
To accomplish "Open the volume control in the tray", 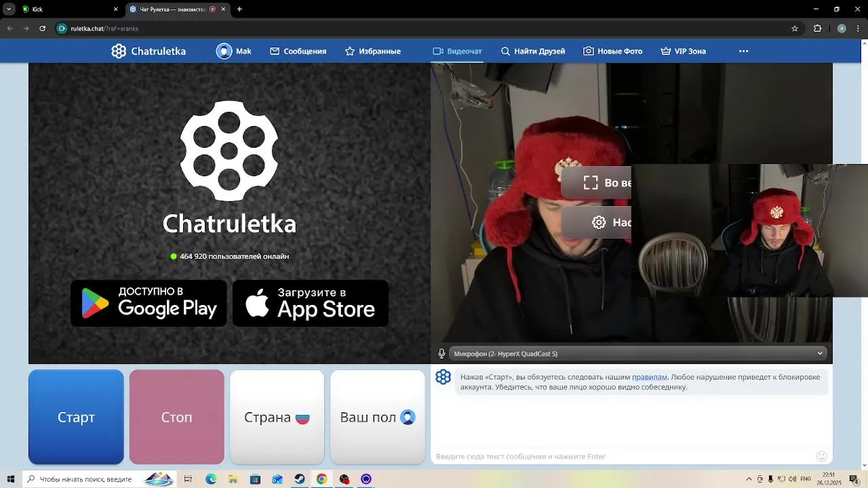I will (x=793, y=479).
